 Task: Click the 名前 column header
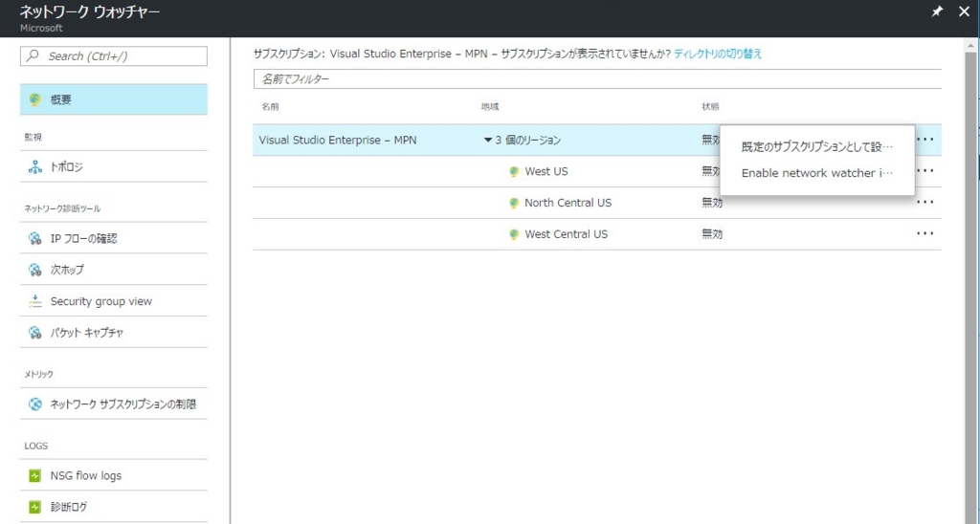click(270, 107)
